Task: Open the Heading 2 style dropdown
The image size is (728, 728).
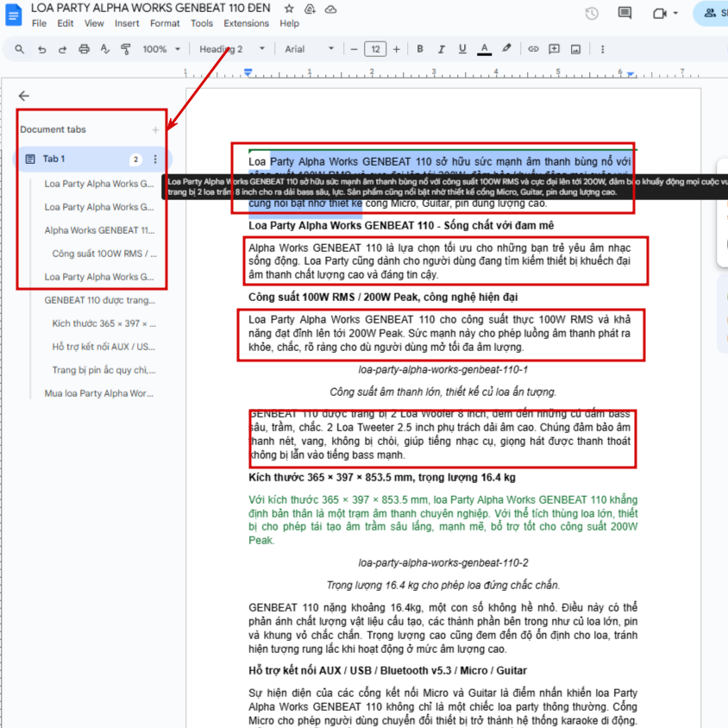Action: pyautogui.click(x=232, y=49)
